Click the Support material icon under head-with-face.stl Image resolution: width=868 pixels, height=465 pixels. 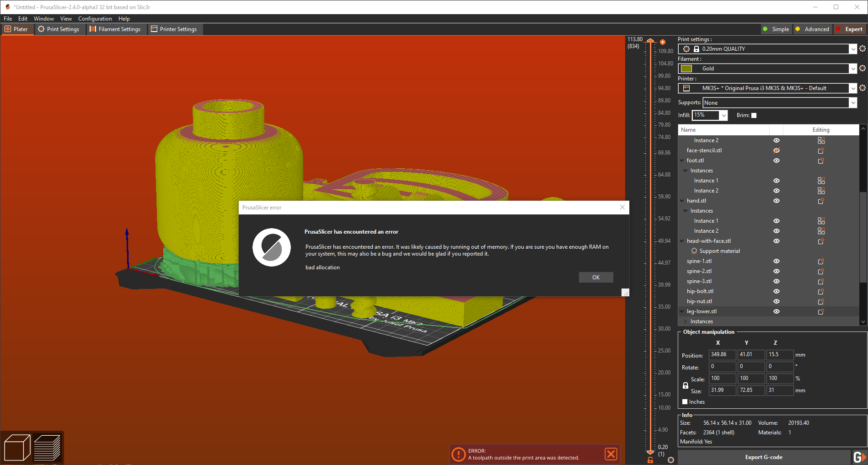point(694,251)
